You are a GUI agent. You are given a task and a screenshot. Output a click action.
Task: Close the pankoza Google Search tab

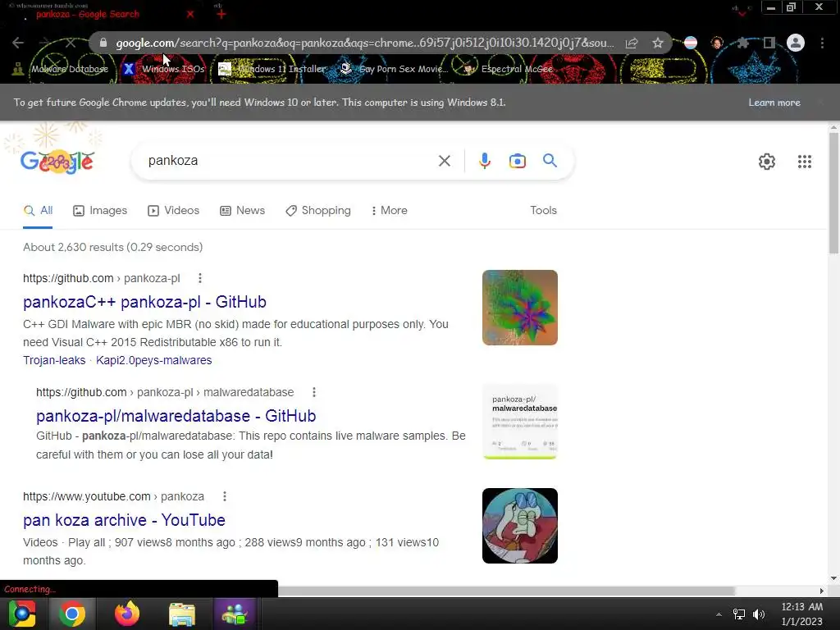190,14
